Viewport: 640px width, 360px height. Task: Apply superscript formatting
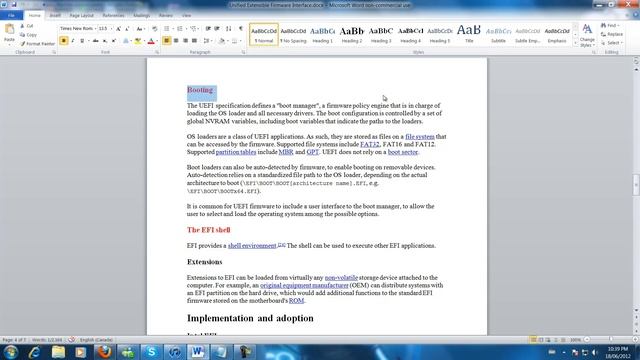[x=113, y=41]
